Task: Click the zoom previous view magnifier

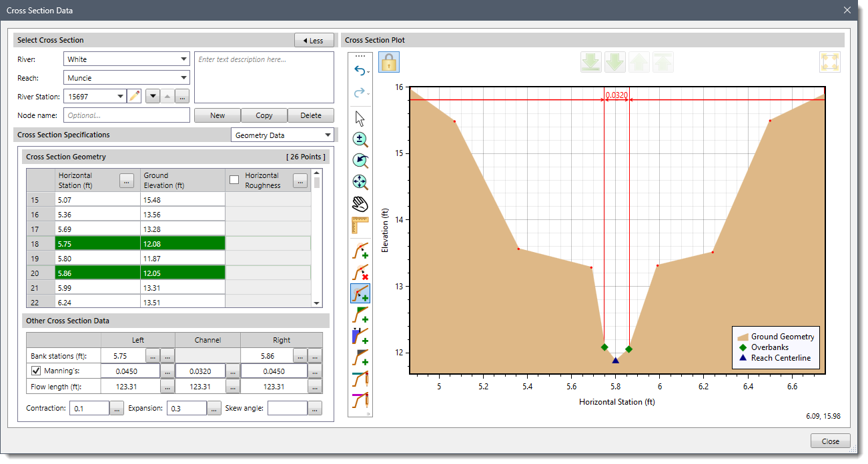Action: pyautogui.click(x=360, y=161)
